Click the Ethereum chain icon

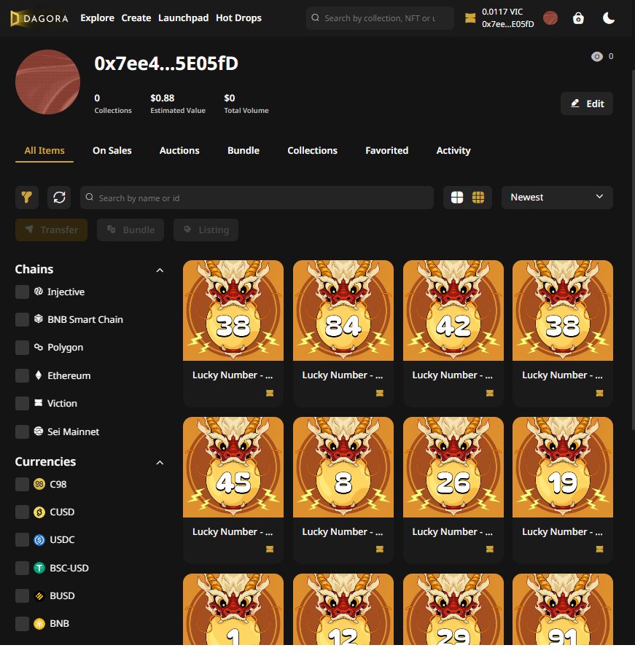(39, 375)
